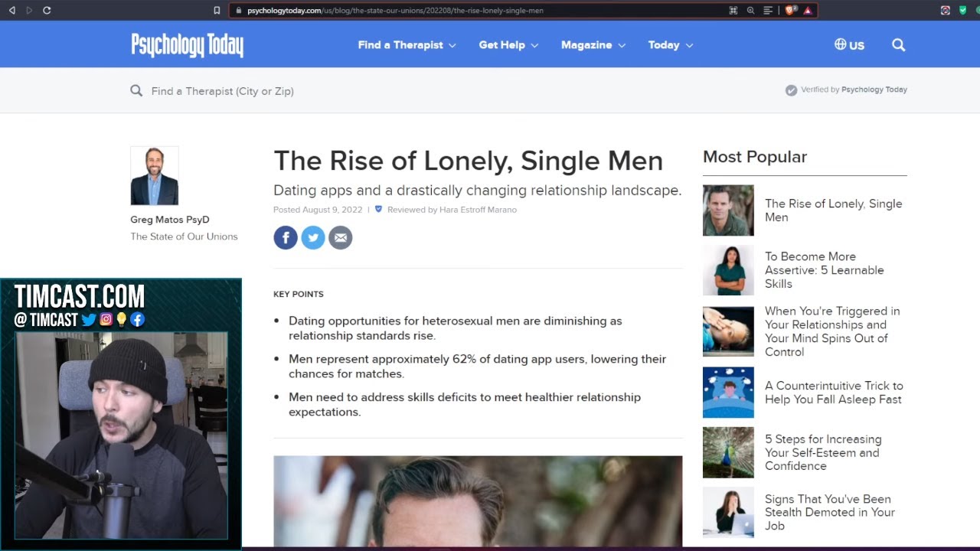Click the article title The Rise of Lonely, Single Men

pos(469,161)
